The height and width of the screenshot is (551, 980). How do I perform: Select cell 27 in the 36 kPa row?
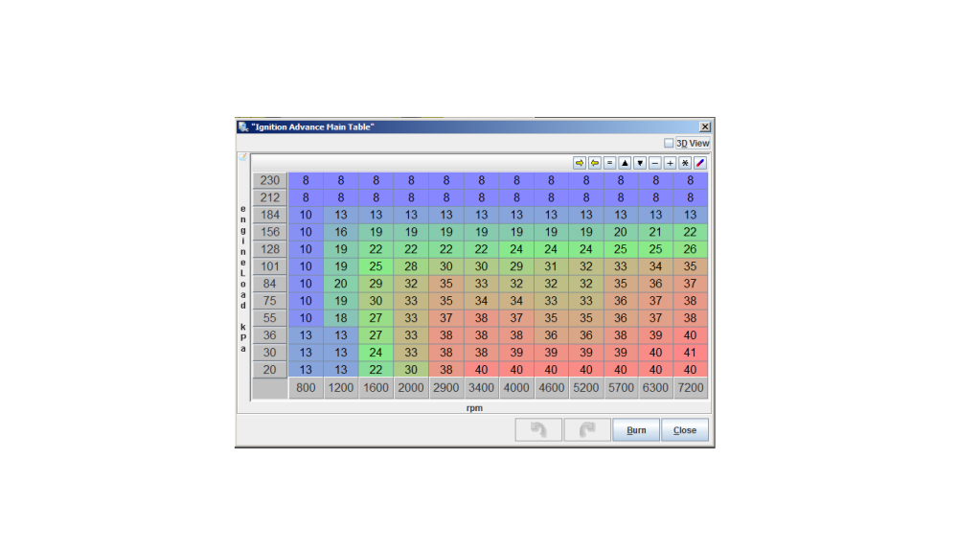click(x=376, y=335)
